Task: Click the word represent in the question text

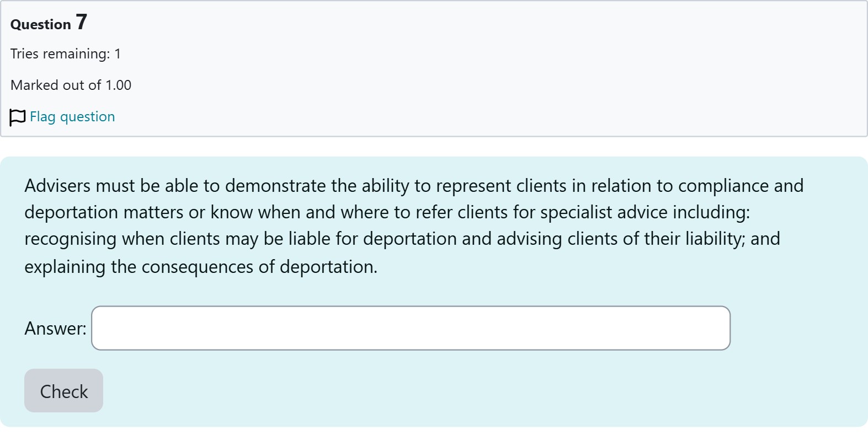Action: (x=473, y=186)
